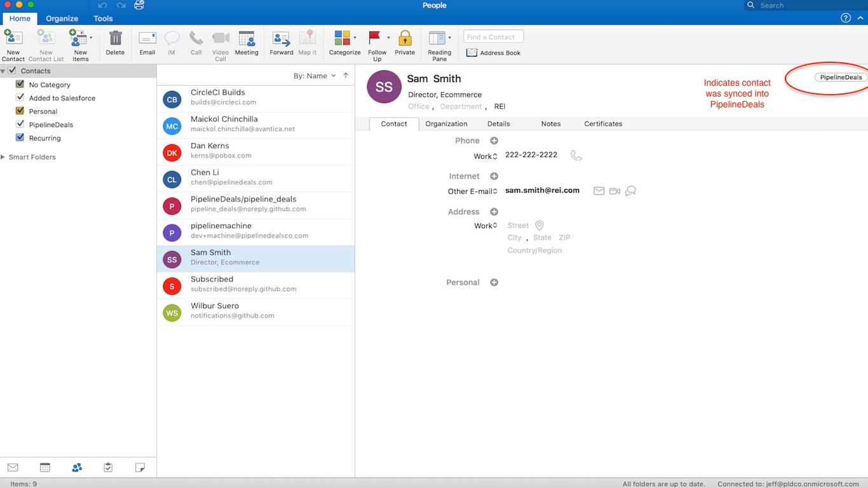Select the Maickol Chinchilla contact

tap(255, 125)
